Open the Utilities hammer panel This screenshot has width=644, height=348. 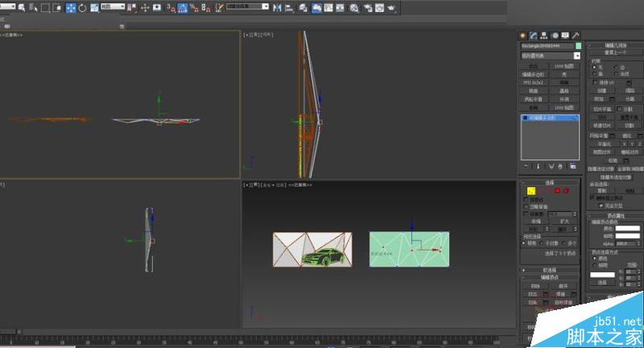point(575,36)
